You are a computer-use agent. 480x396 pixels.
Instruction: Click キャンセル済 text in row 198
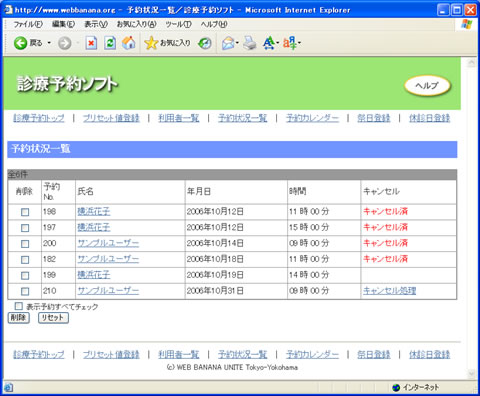click(x=386, y=211)
